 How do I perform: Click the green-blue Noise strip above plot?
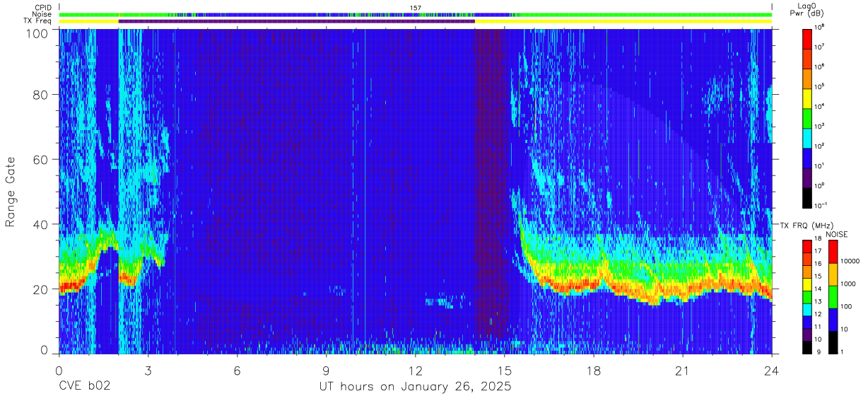[x=416, y=14]
